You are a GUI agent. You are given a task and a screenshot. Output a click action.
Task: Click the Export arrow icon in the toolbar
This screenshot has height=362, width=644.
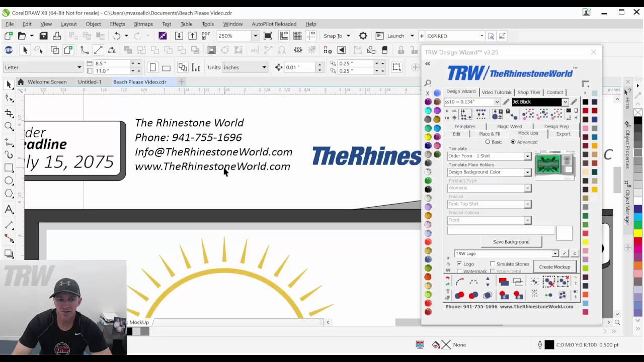192,36
